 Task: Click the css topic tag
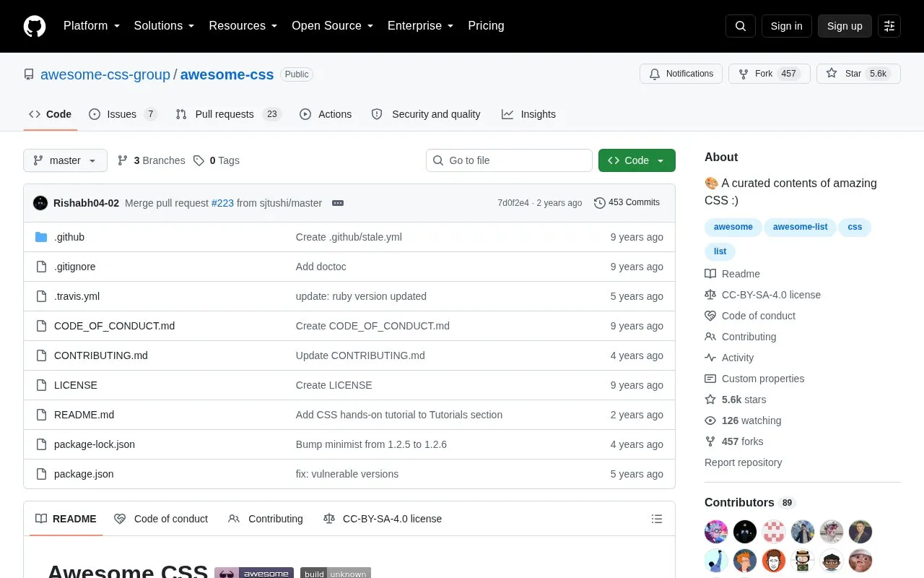point(855,227)
